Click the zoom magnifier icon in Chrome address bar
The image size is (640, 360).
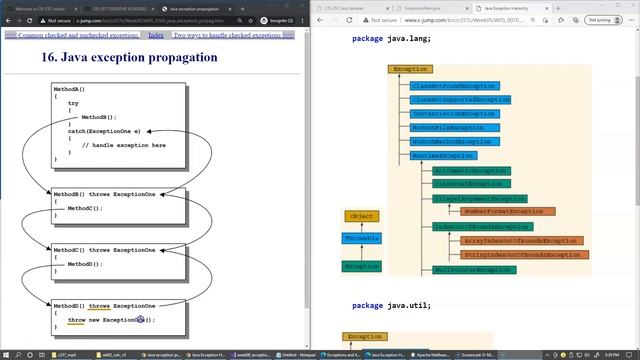(x=240, y=20)
